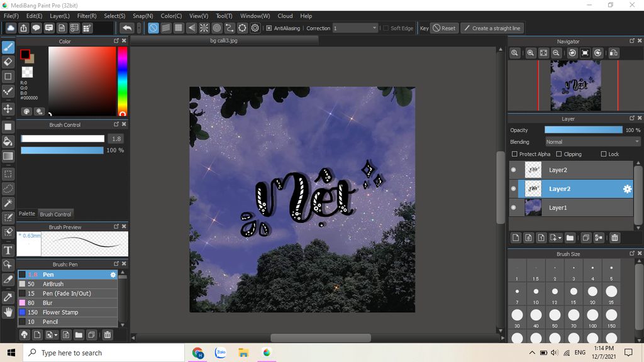Image resolution: width=644 pixels, height=362 pixels.
Task: Create new layer icon in Layer panel
Action: (x=516, y=238)
